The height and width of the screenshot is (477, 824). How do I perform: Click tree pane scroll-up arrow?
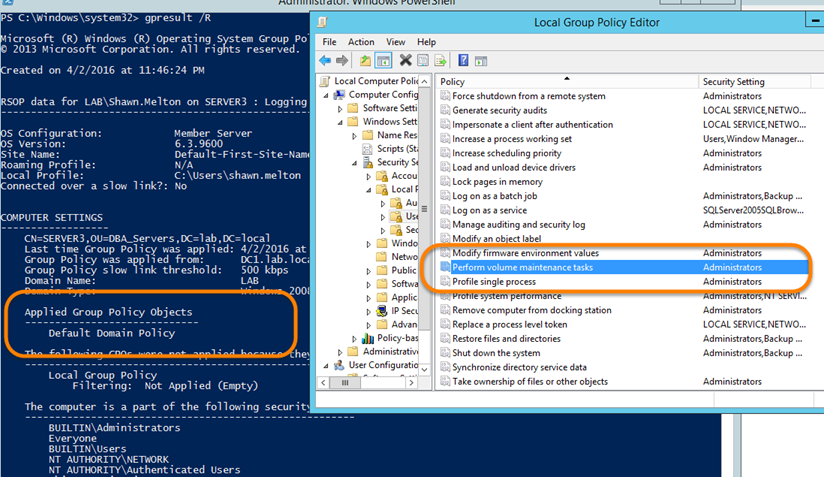[425, 81]
